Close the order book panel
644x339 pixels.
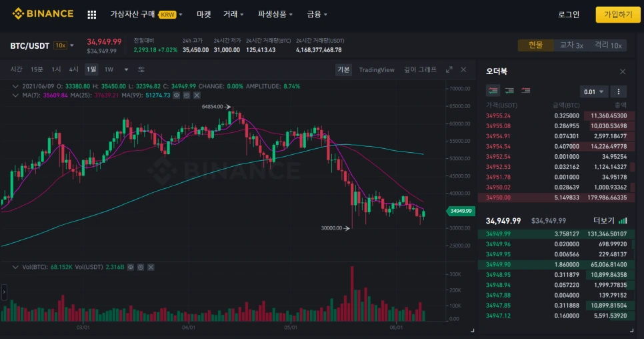623,71
